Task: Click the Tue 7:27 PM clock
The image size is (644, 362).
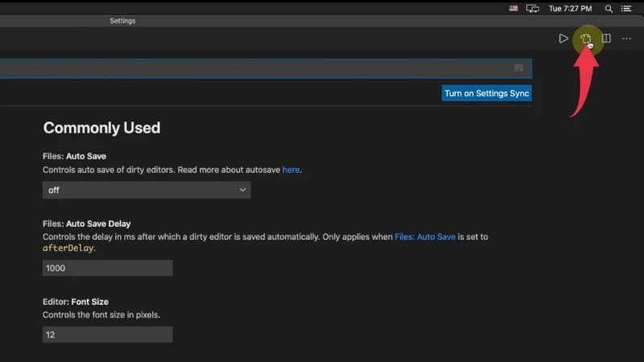Action: coord(571,9)
